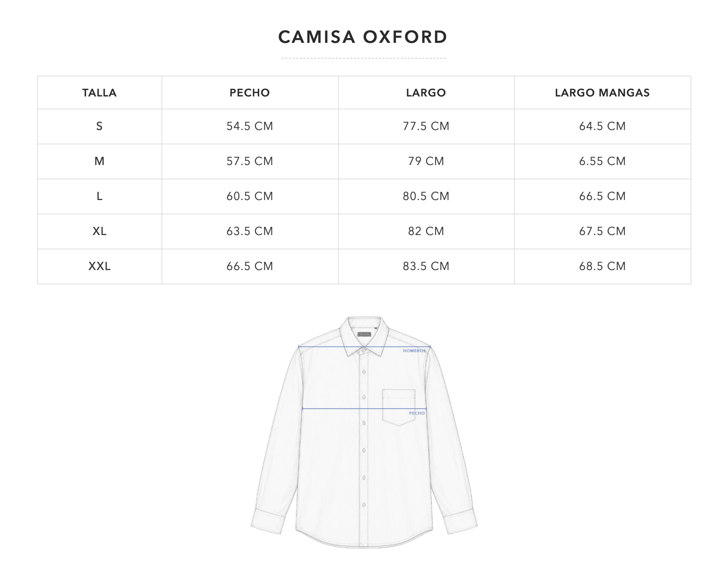The image size is (727, 588).
Task: Click the shirt collar brand tag
Action: click(x=365, y=334)
